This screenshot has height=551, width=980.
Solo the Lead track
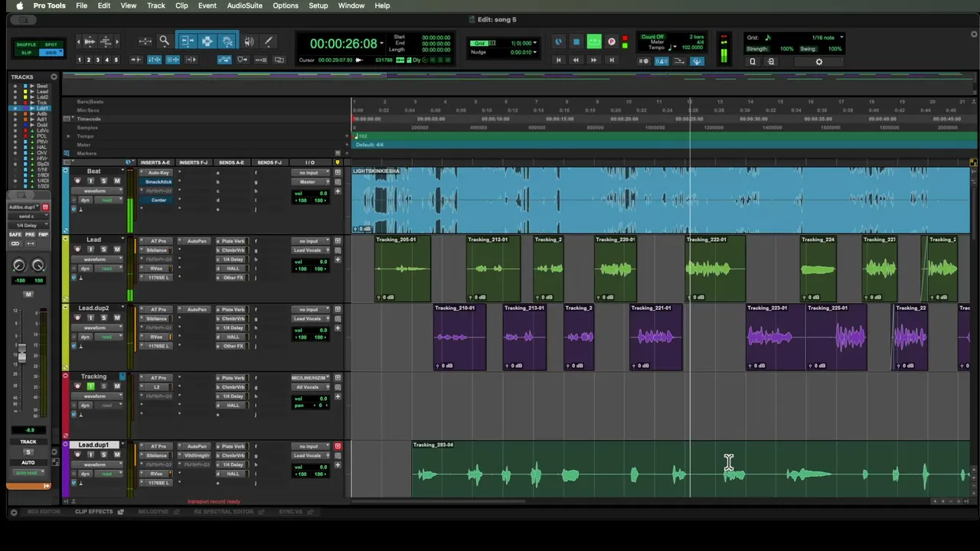point(103,249)
